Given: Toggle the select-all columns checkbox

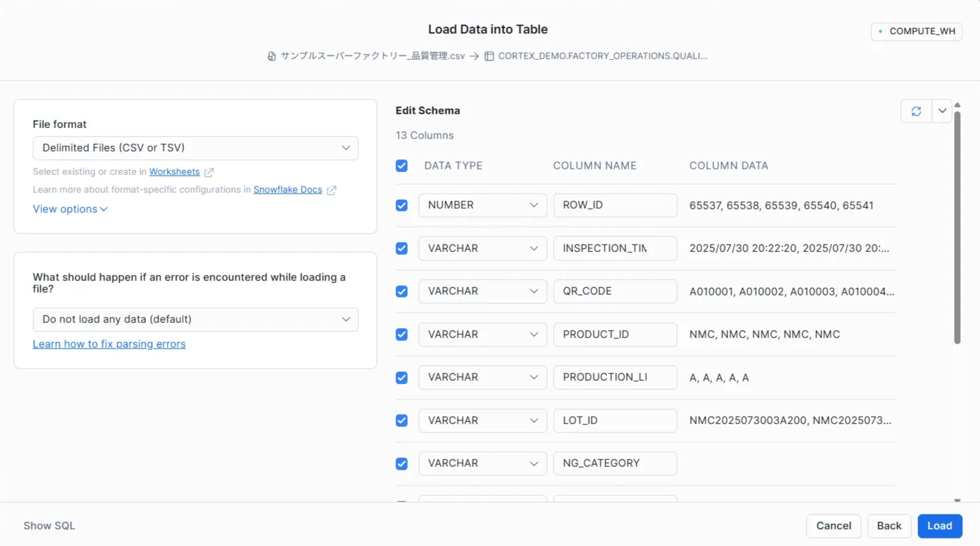Looking at the screenshot, I should 402,166.
